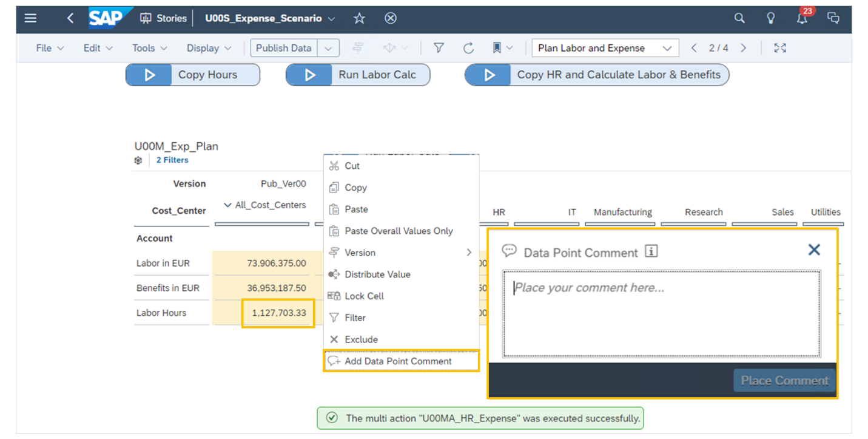Click the lightbulb help icon
The height and width of the screenshot is (439, 868).
pyautogui.click(x=770, y=18)
